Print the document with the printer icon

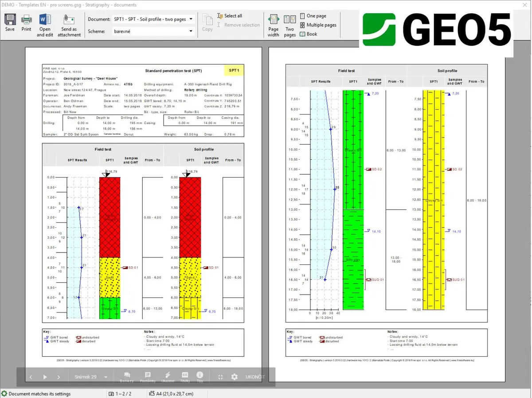pos(27,20)
